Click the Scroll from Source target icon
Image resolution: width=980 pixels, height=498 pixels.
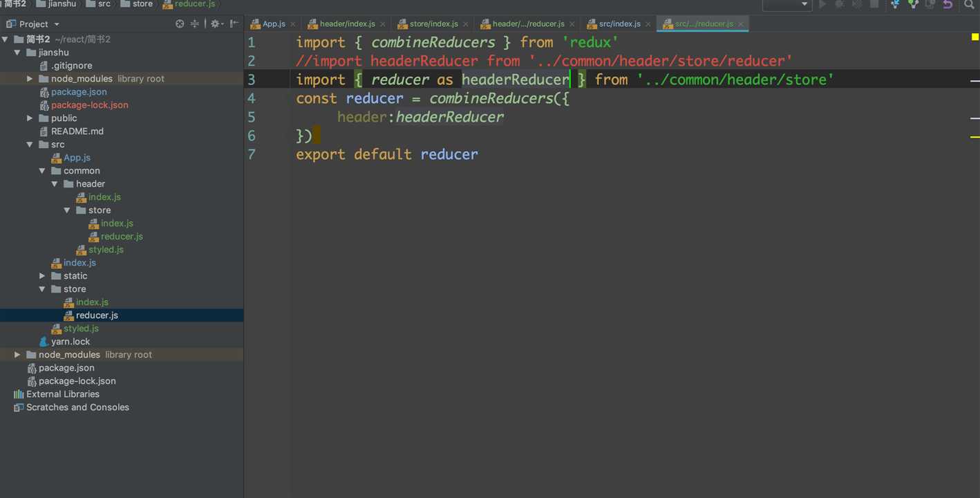tap(180, 24)
